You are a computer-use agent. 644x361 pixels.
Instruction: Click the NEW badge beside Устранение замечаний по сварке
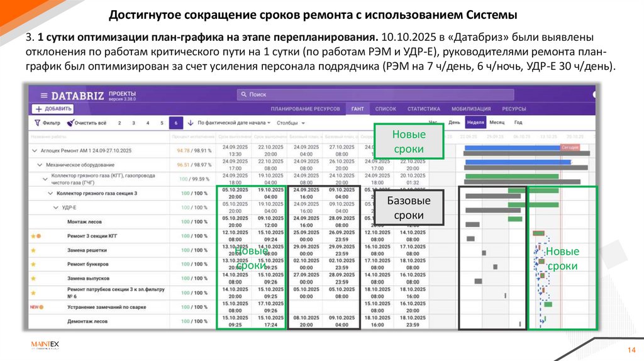[35, 307]
